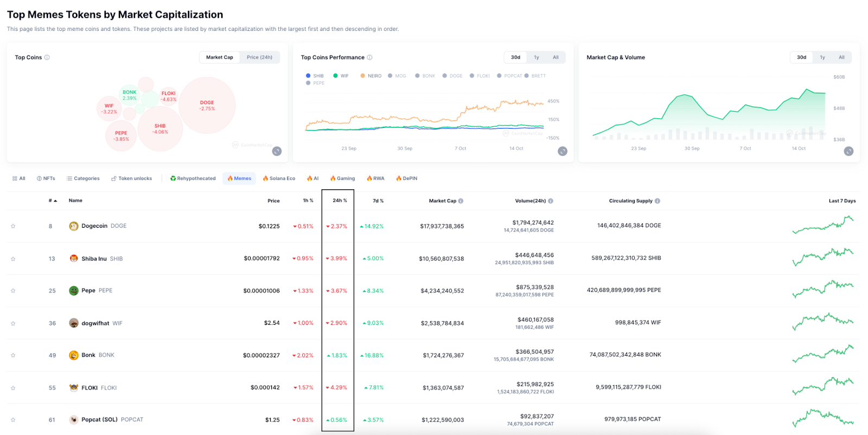
Task: Sort table by 7d % column
Action: 378,201
